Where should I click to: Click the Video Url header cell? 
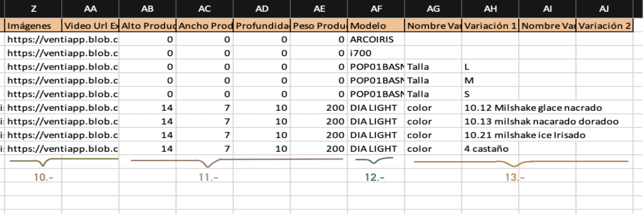click(90, 26)
